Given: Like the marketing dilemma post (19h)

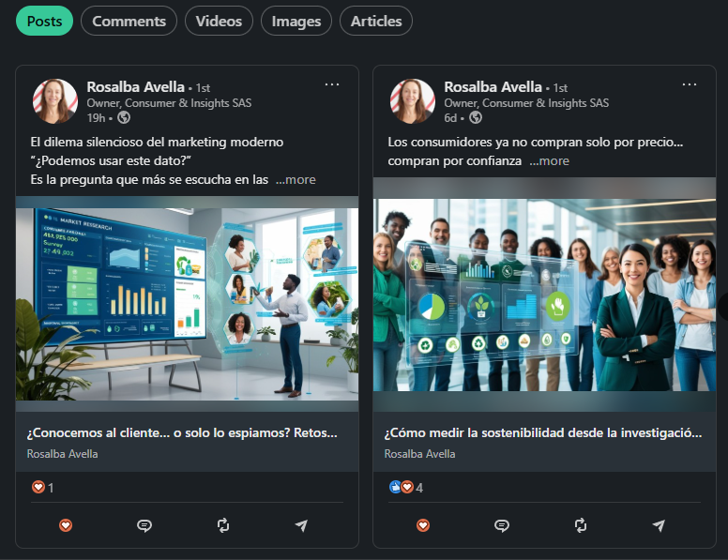Looking at the screenshot, I should (66, 525).
